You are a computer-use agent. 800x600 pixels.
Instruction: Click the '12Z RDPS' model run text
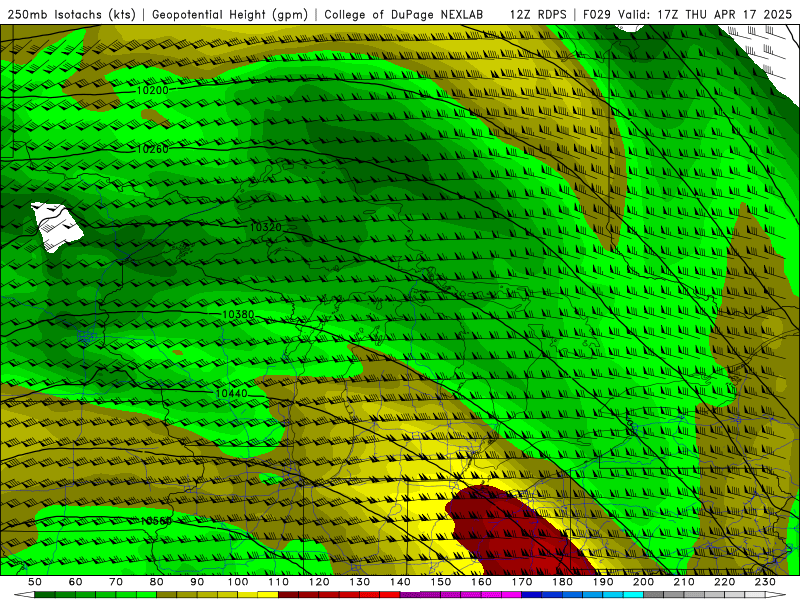click(x=538, y=15)
